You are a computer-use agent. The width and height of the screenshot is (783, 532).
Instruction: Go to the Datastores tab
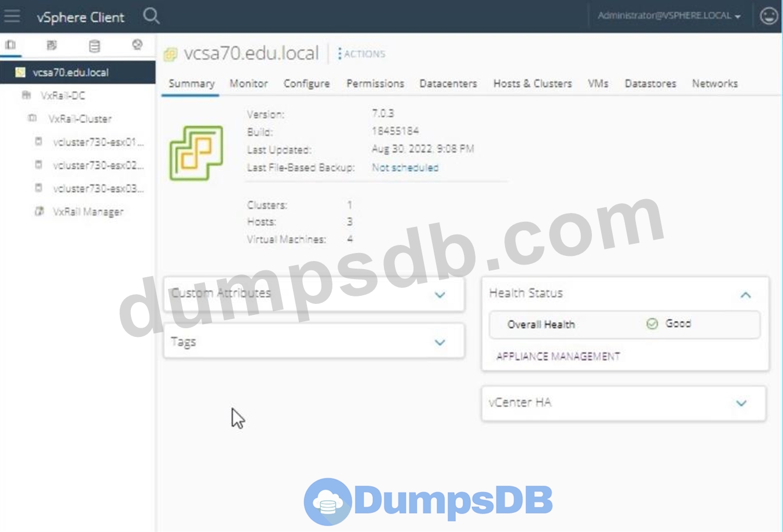point(650,83)
